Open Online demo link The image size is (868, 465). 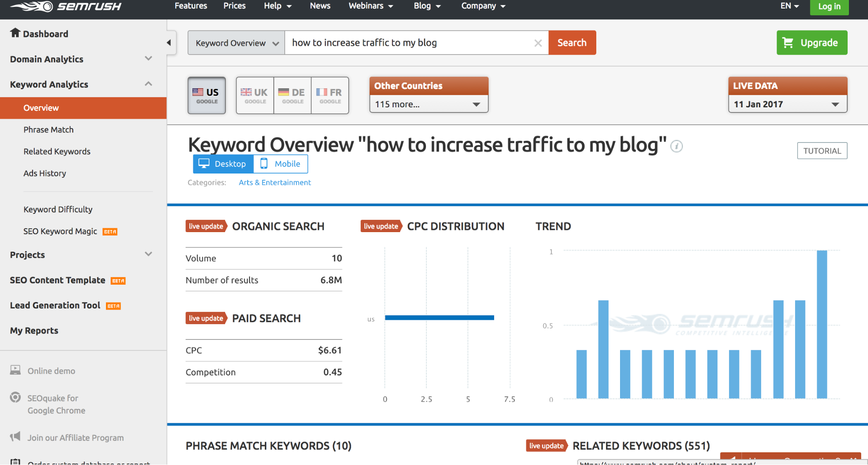coord(51,371)
